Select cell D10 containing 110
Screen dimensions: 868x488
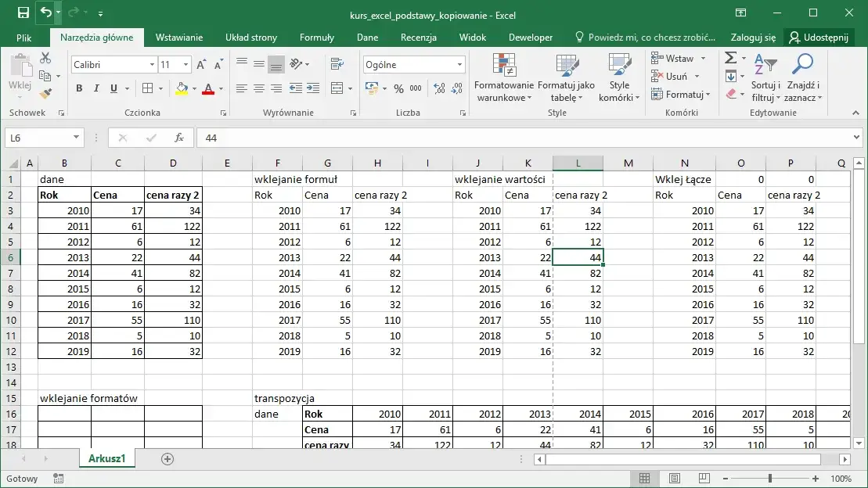point(173,320)
